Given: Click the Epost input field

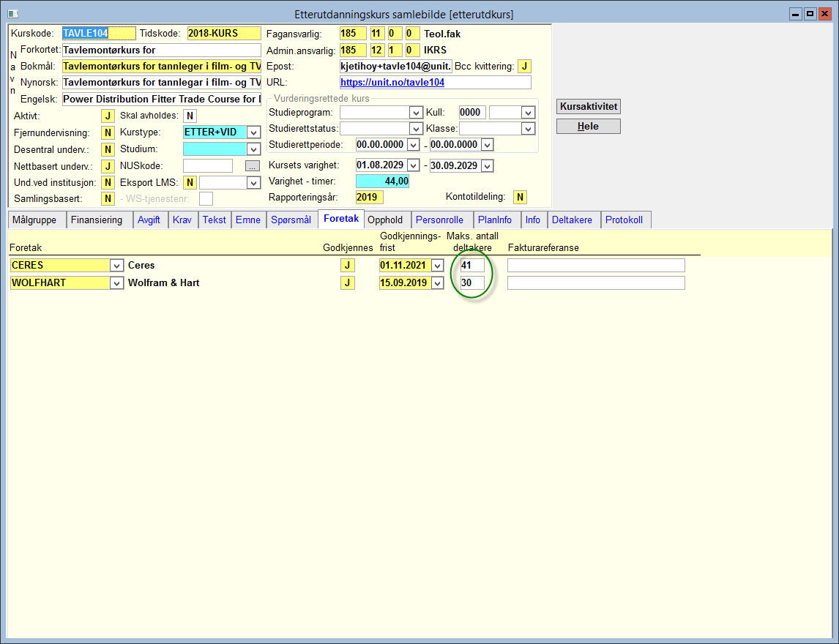Looking at the screenshot, I should (396, 67).
